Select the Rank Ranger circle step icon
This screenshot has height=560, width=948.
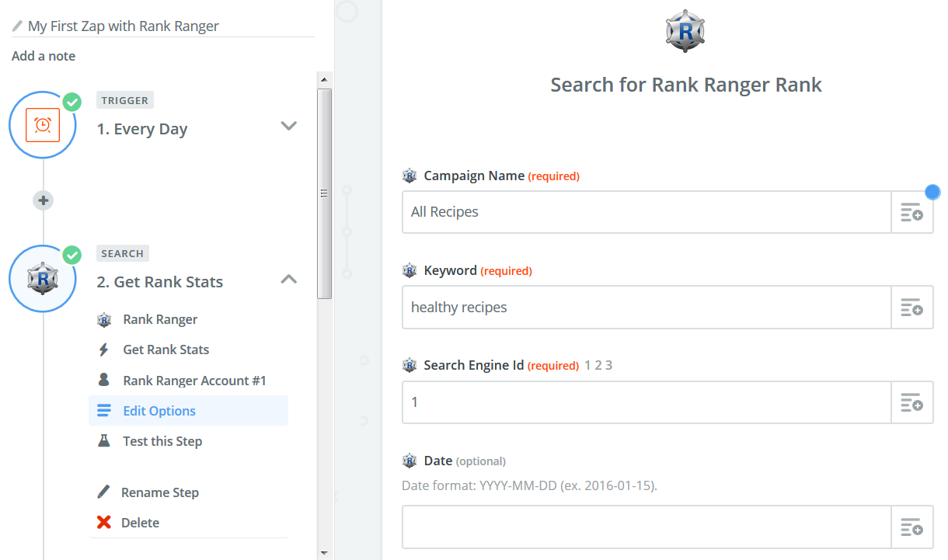click(x=43, y=278)
